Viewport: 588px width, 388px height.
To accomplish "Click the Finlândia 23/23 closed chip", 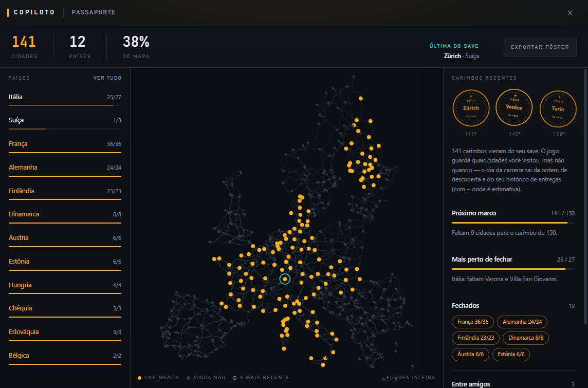I will tap(475, 338).
